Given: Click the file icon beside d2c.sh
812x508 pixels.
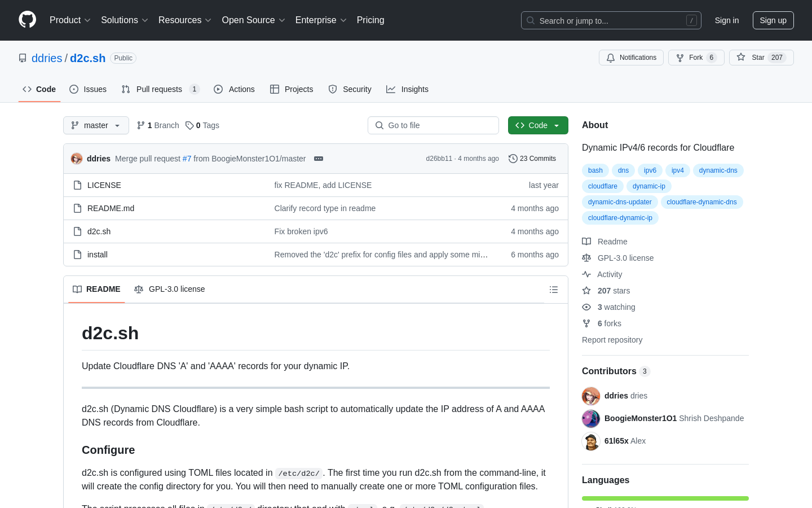Looking at the screenshot, I should point(78,231).
